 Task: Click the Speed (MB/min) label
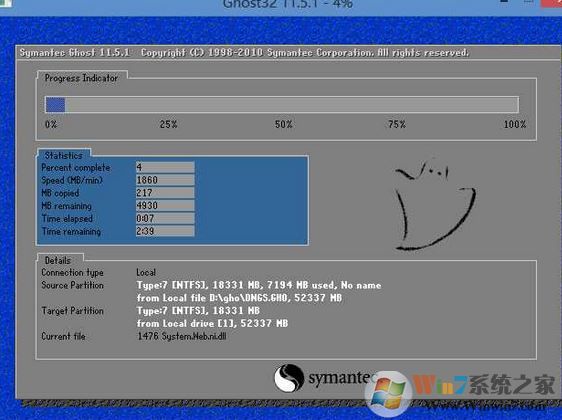[x=72, y=180]
